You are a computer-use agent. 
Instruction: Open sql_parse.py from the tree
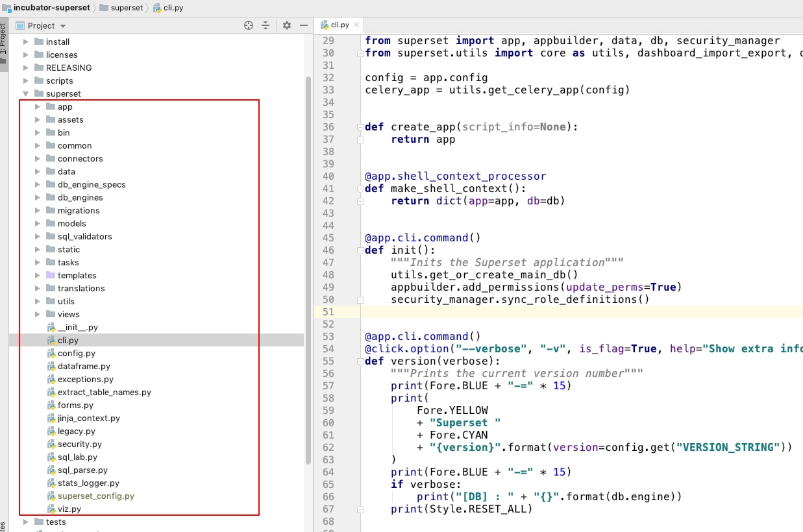[x=82, y=470]
